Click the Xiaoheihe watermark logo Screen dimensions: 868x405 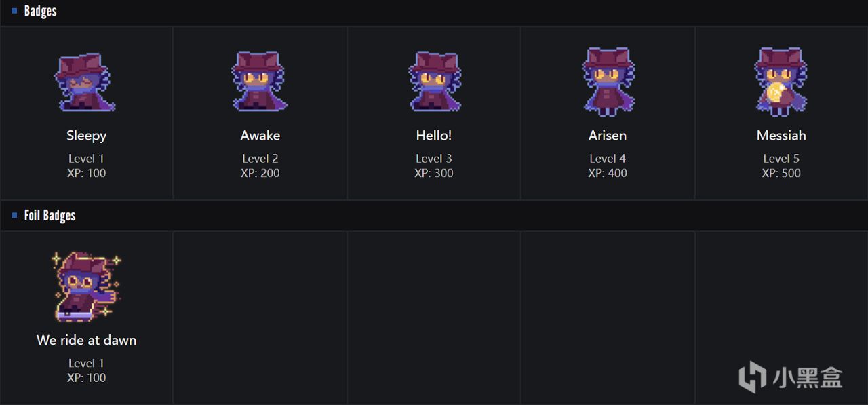753,377
